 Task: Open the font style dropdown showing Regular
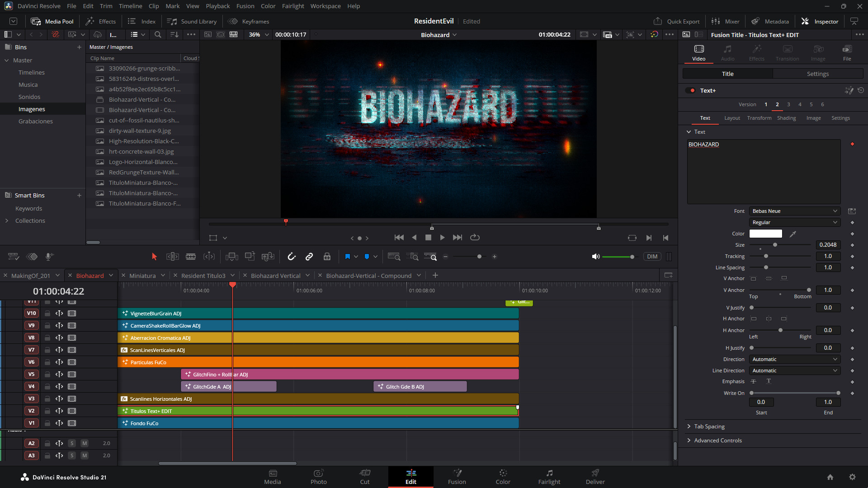(x=795, y=222)
